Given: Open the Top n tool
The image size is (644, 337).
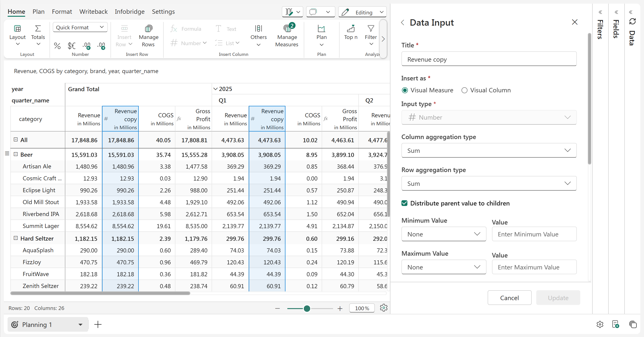Looking at the screenshot, I should [351, 29].
